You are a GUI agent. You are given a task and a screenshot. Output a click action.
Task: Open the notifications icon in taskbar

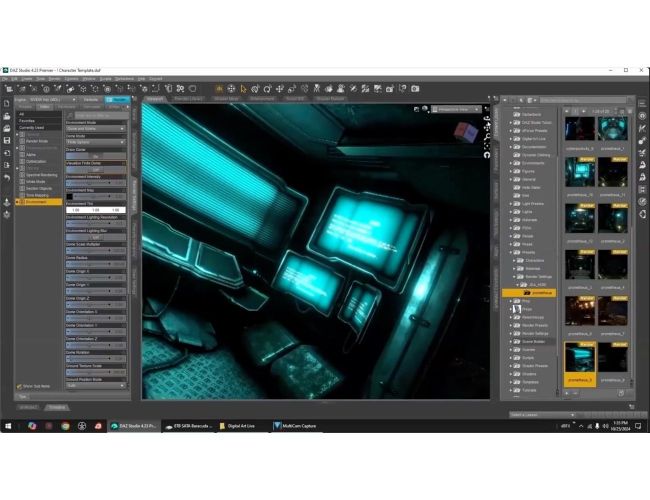(x=638, y=426)
